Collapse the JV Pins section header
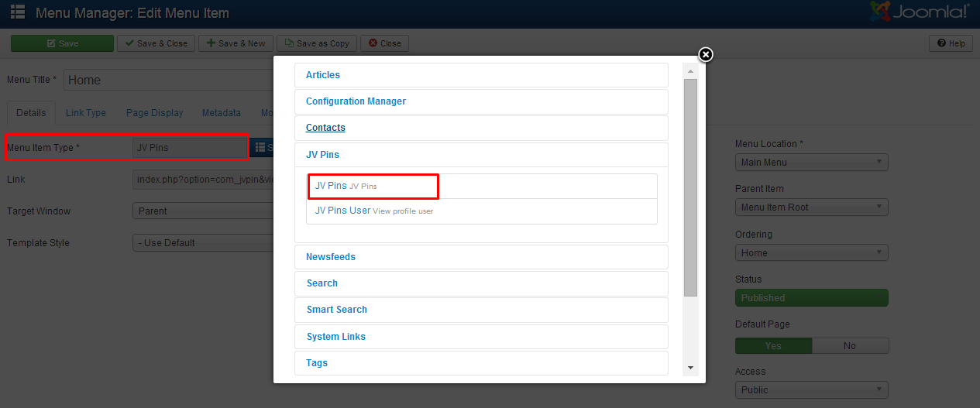Viewport: 980px width, 408px height. tap(481, 155)
